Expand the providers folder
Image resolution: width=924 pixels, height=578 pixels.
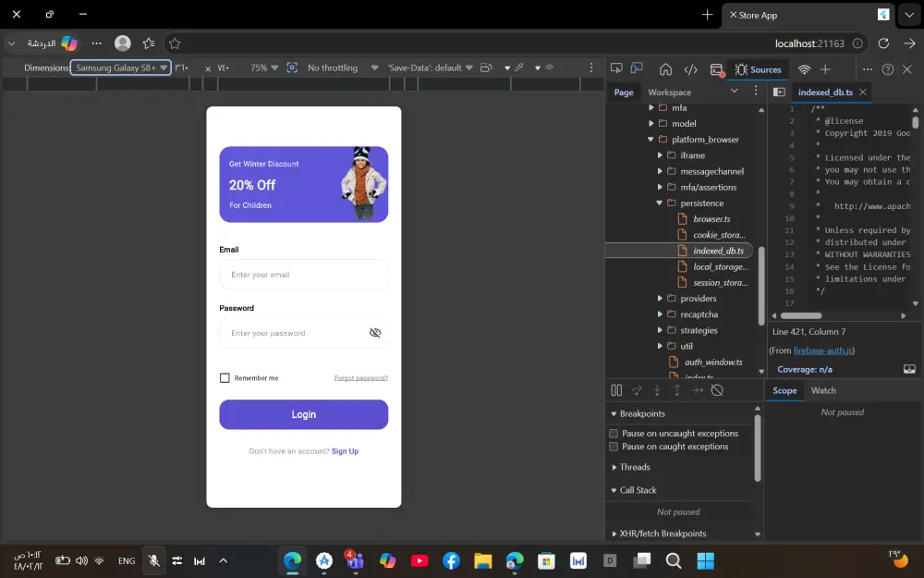(660, 299)
